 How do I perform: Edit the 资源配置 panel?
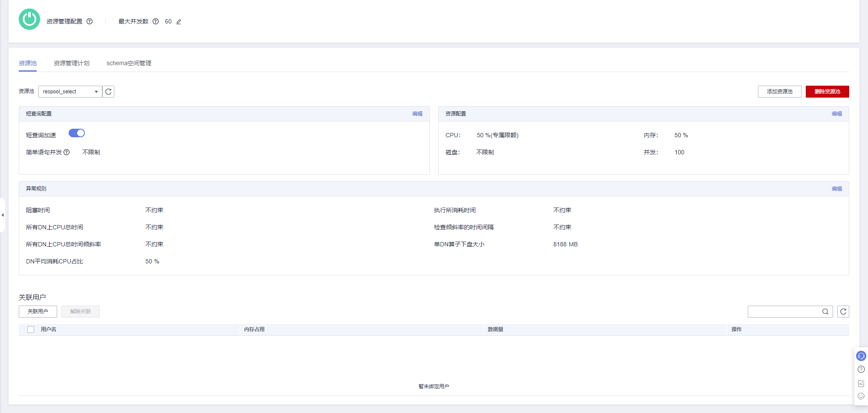coord(837,114)
